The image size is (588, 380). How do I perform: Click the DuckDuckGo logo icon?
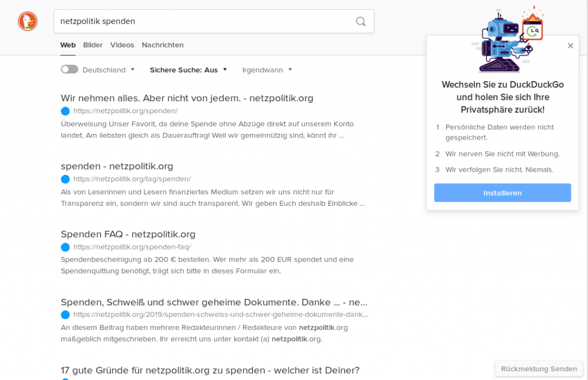click(x=28, y=21)
